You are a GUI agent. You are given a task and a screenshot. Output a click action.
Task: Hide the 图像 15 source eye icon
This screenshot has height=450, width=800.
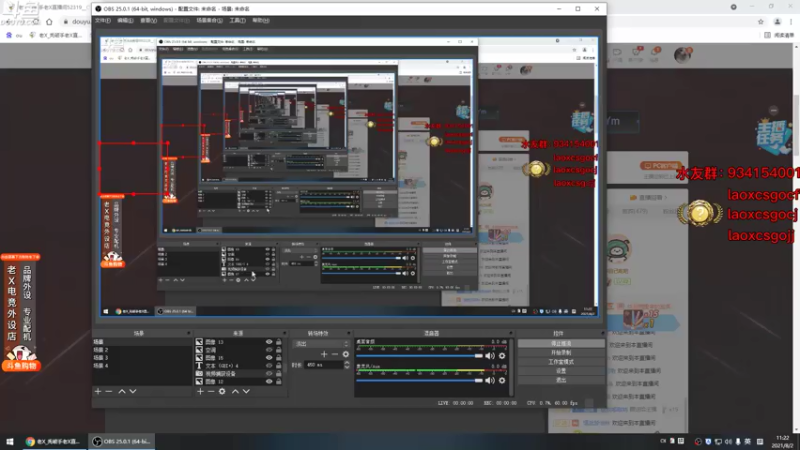point(269,358)
